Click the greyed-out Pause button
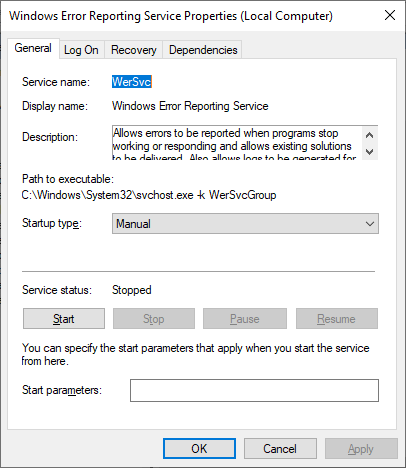 click(x=245, y=319)
